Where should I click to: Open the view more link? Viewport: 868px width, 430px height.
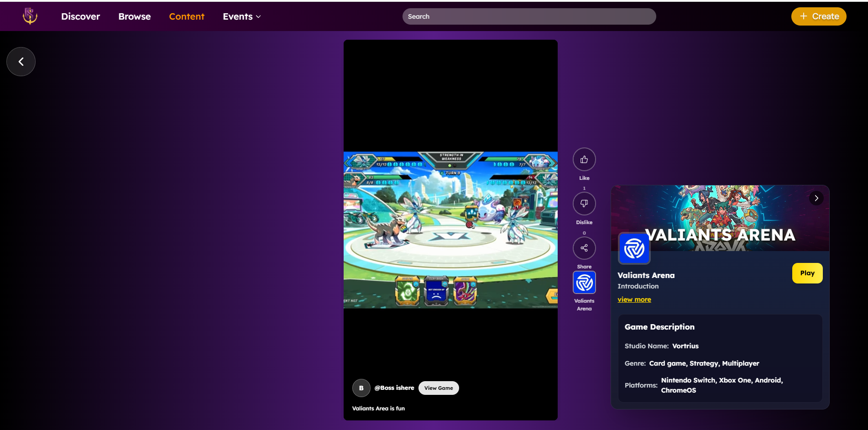point(634,299)
